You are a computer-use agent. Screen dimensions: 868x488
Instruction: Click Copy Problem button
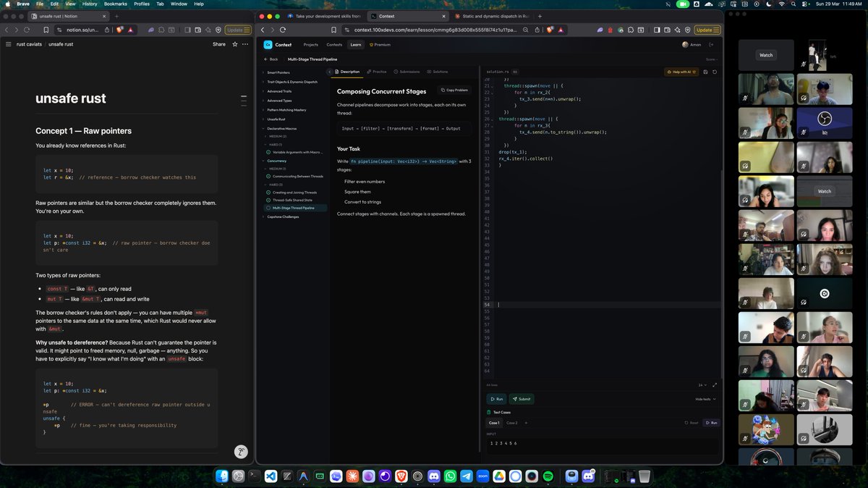tap(455, 90)
